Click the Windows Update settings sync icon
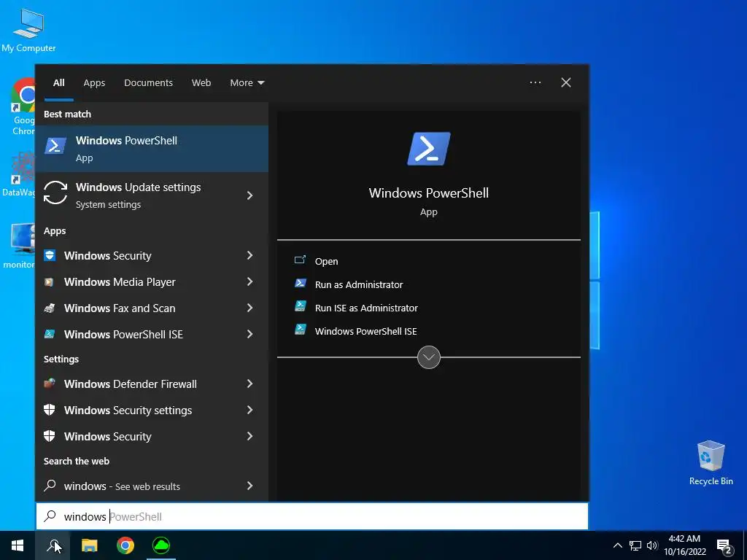 (x=55, y=192)
